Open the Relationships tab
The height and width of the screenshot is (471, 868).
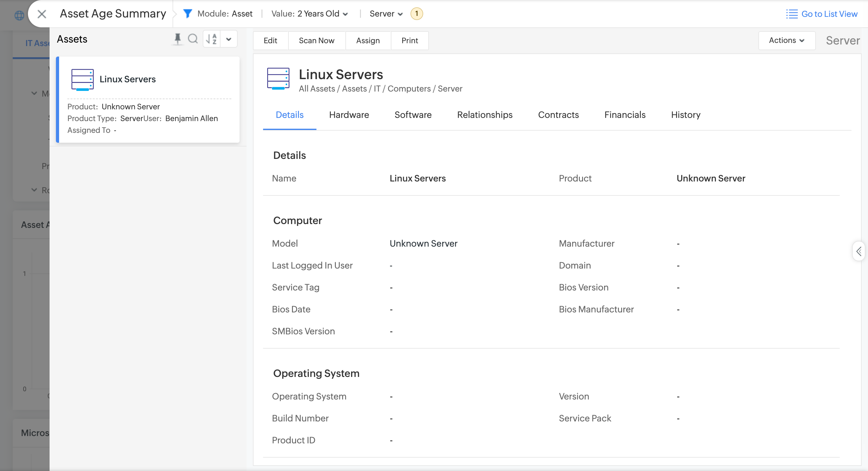pyautogui.click(x=485, y=115)
